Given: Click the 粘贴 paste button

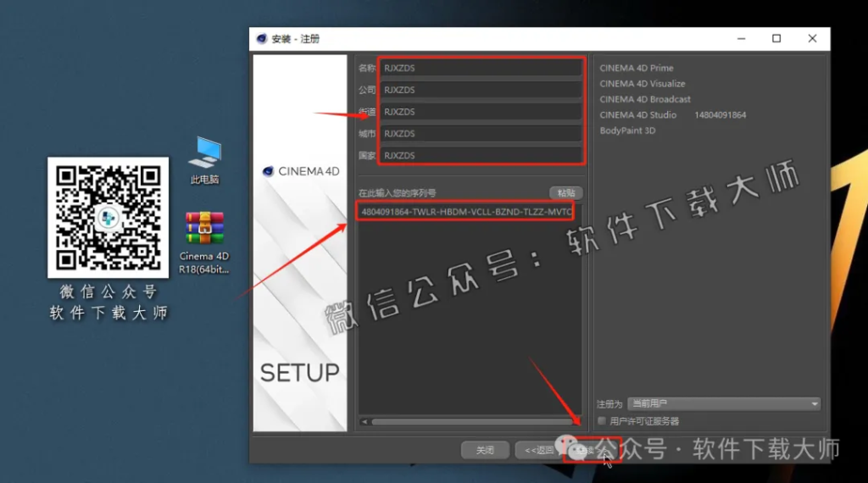Looking at the screenshot, I should 565,192.
